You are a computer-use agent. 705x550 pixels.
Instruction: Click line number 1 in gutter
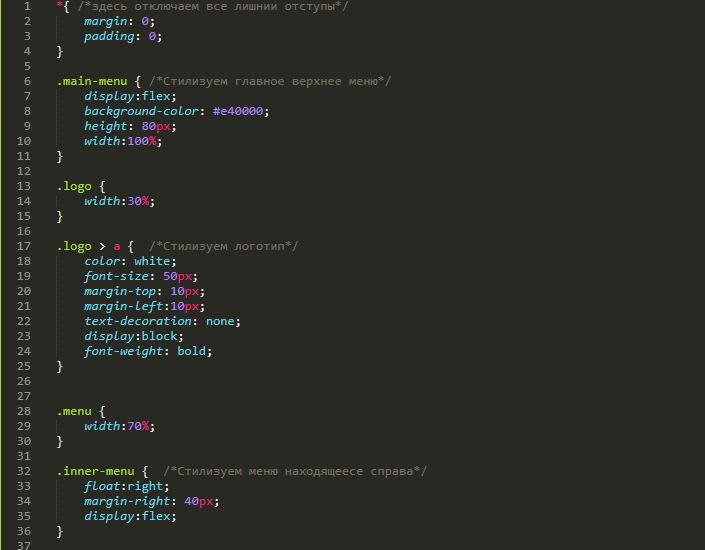tap(27, 6)
